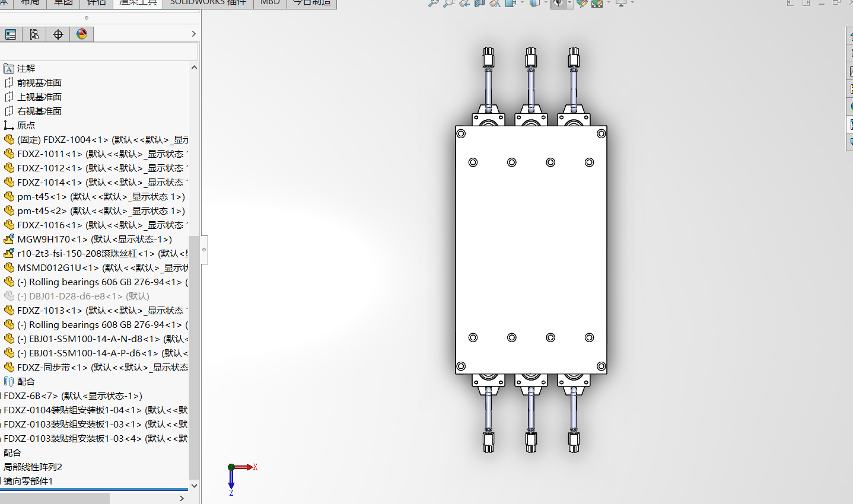Click the 原点 origin icon
The image size is (853, 504).
coord(9,126)
